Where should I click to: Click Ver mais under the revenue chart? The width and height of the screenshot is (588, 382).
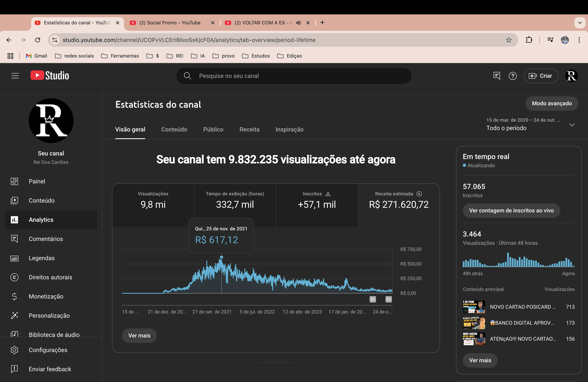tap(139, 336)
